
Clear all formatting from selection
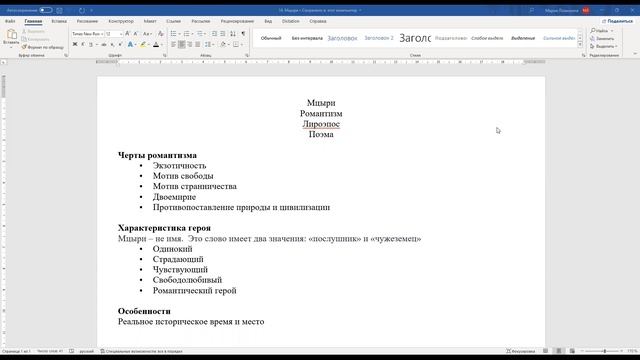pos(161,34)
